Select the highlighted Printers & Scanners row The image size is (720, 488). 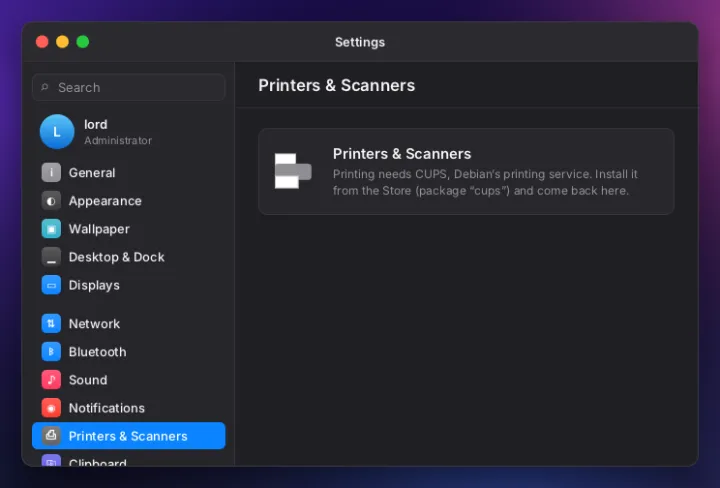(129, 436)
